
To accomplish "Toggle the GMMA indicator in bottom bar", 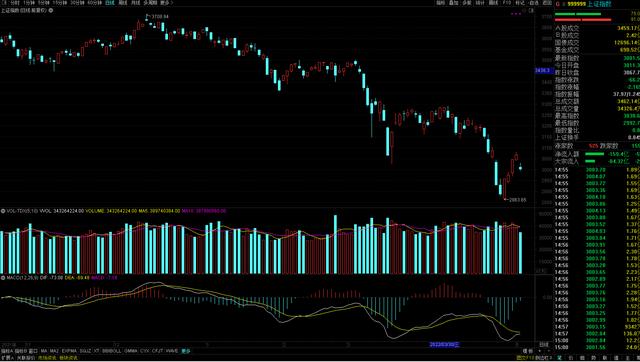I will [x=131, y=351].
